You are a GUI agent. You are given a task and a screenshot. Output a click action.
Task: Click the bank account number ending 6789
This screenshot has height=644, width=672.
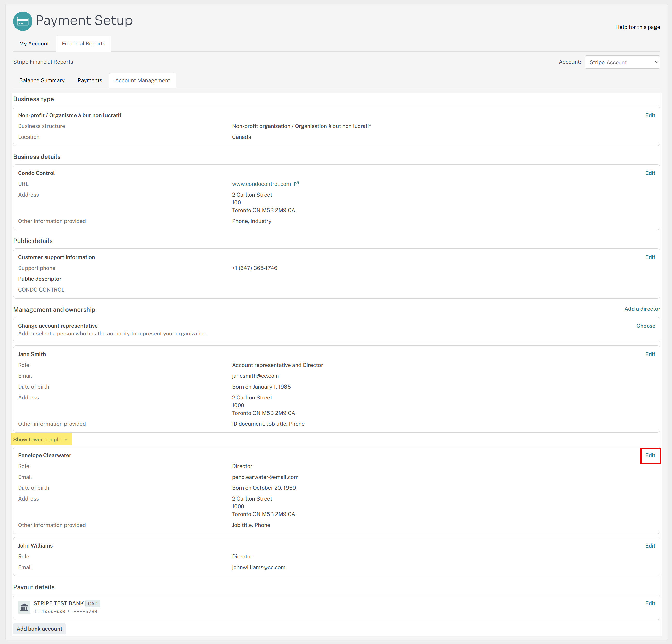pyautogui.click(x=85, y=611)
